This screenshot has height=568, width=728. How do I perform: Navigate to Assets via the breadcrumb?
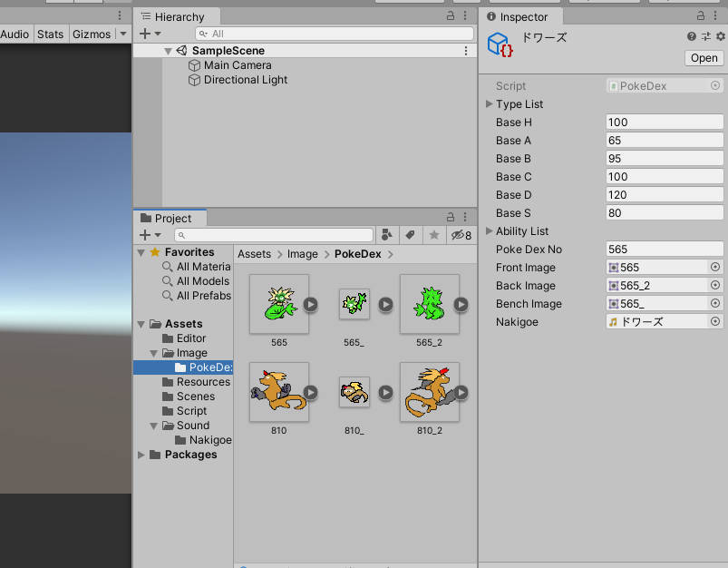tap(255, 253)
